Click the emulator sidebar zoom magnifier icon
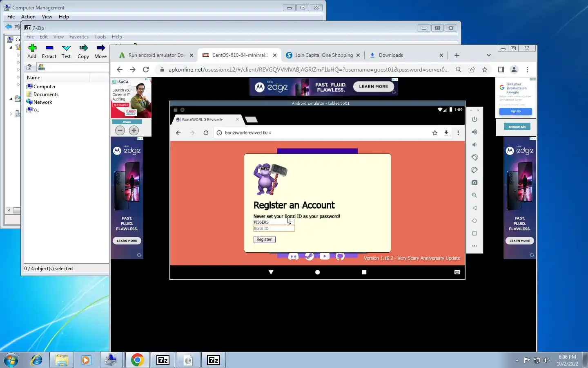 coord(474,195)
